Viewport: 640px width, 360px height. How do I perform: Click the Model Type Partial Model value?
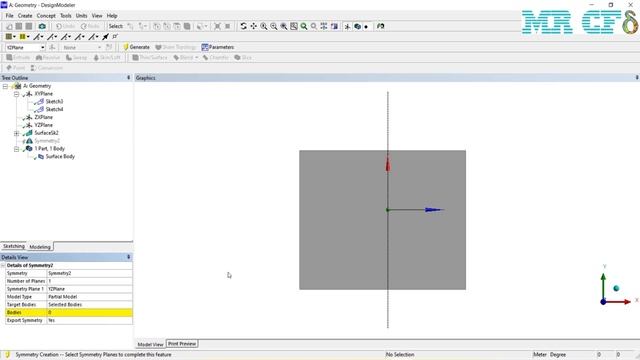pyautogui.click(x=89, y=297)
